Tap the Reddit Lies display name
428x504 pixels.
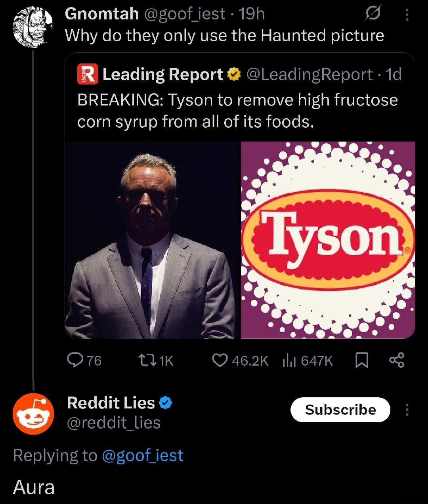[x=111, y=403]
